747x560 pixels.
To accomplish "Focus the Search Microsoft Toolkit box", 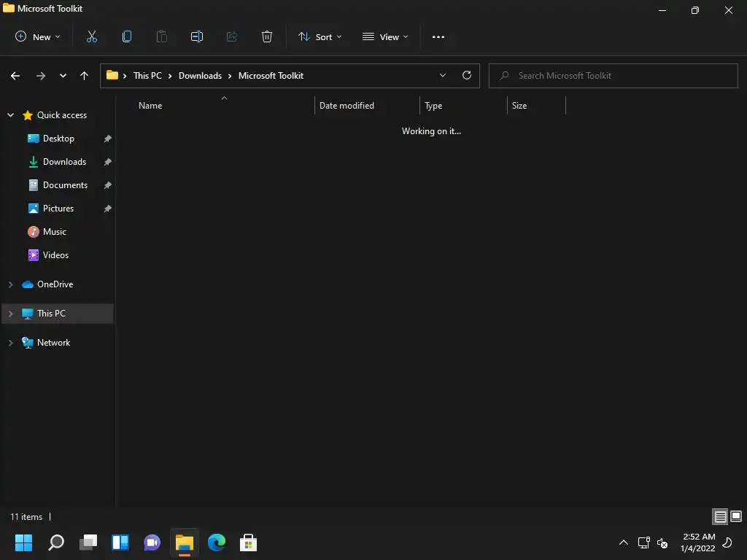I will click(613, 76).
